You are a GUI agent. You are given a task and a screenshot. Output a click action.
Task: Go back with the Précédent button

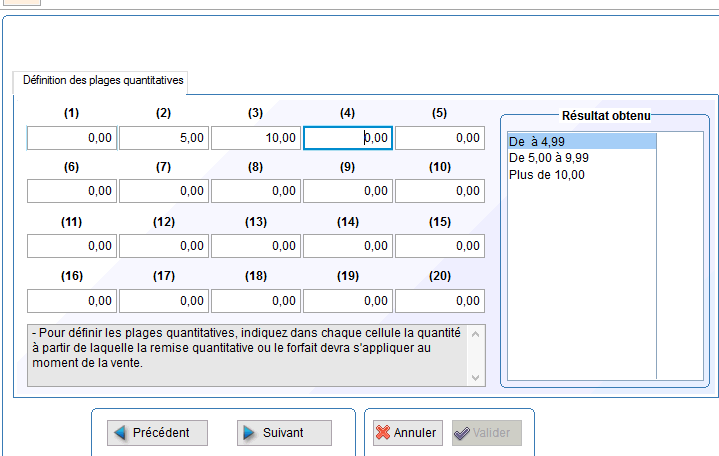click(x=157, y=433)
